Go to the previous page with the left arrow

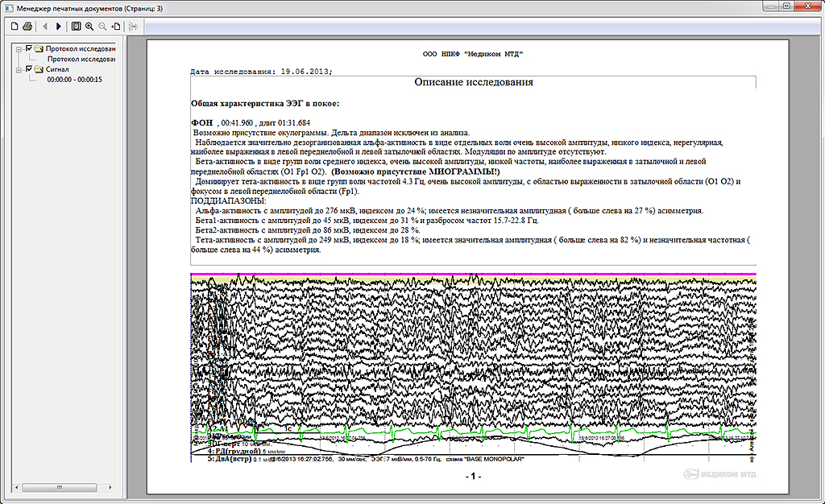click(45, 26)
